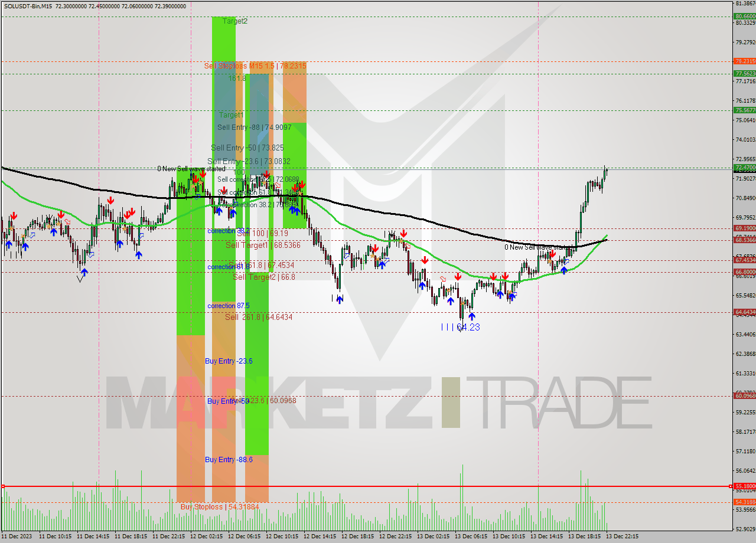Click the '13 Dec 06:15' time axis label
The width and height of the screenshot is (756, 543).
tap(470, 537)
